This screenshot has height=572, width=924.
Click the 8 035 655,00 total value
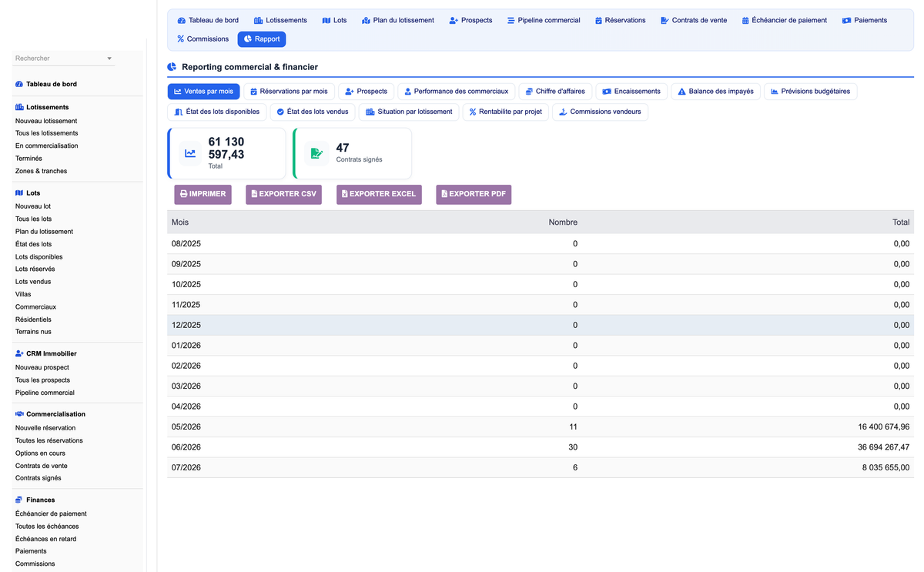pos(885,467)
